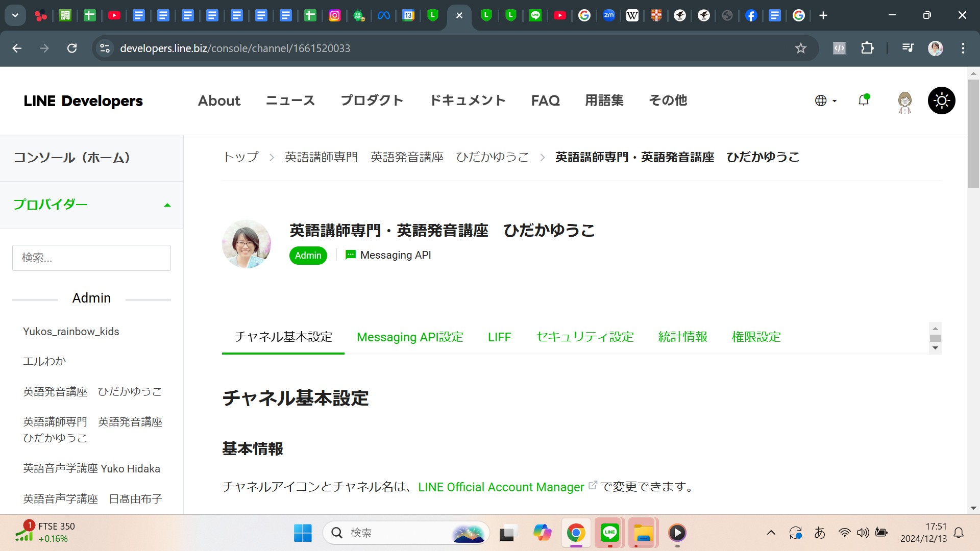This screenshot has width=980, height=551.
Task: Select provider 英語音声学講座 日髙由布子
Action: (92, 498)
